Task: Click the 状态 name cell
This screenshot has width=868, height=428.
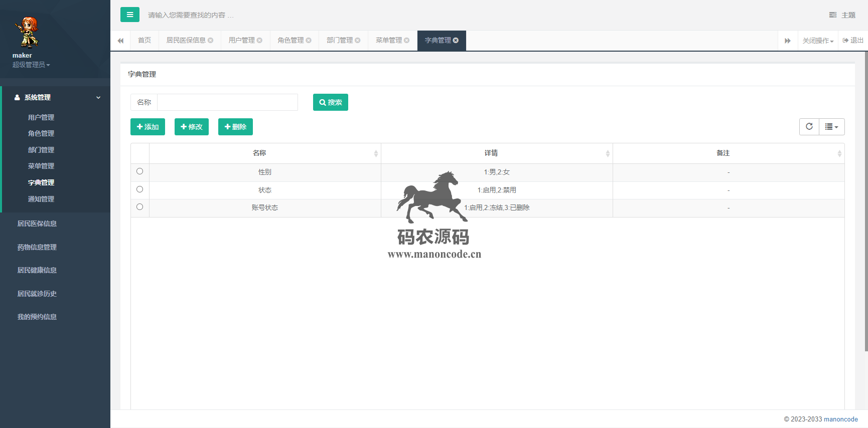Action: click(x=265, y=190)
